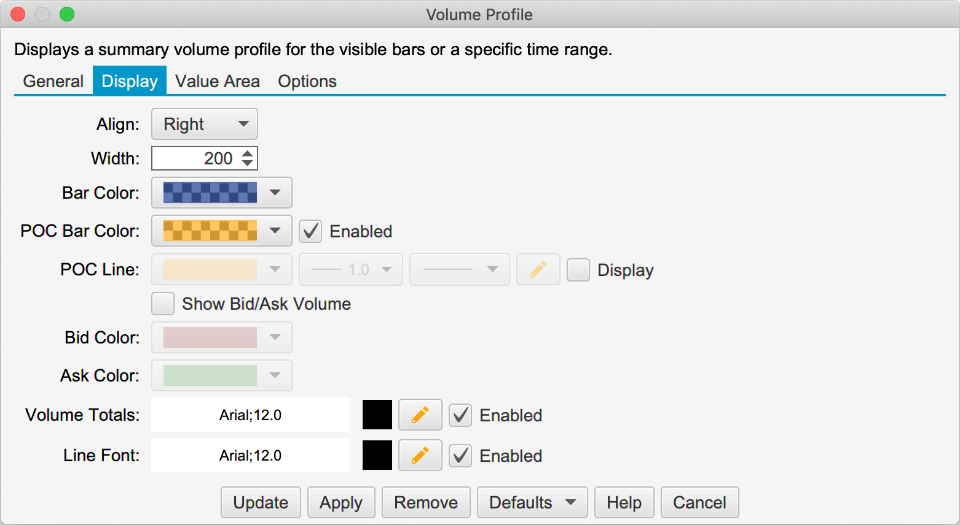
Task: Click the Update button
Action: (260, 502)
